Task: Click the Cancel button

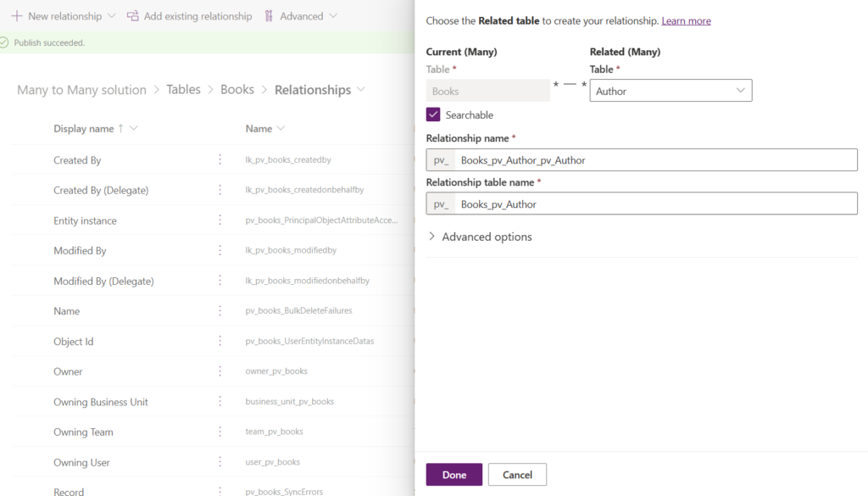Action: tap(517, 475)
